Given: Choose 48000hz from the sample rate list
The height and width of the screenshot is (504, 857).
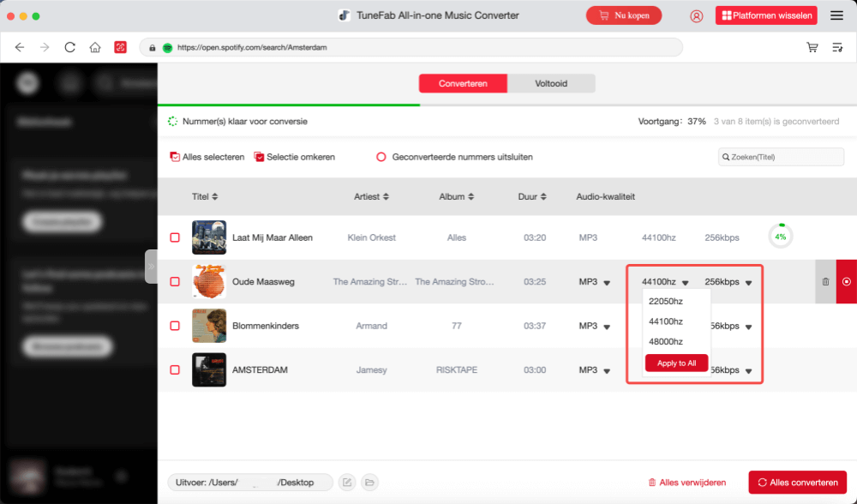Looking at the screenshot, I should tap(666, 341).
